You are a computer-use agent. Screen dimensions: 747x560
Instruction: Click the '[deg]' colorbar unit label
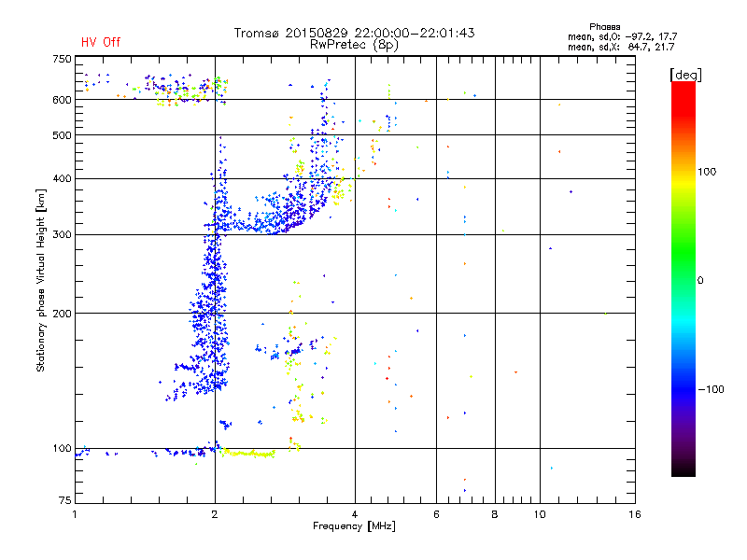pyautogui.click(x=685, y=75)
